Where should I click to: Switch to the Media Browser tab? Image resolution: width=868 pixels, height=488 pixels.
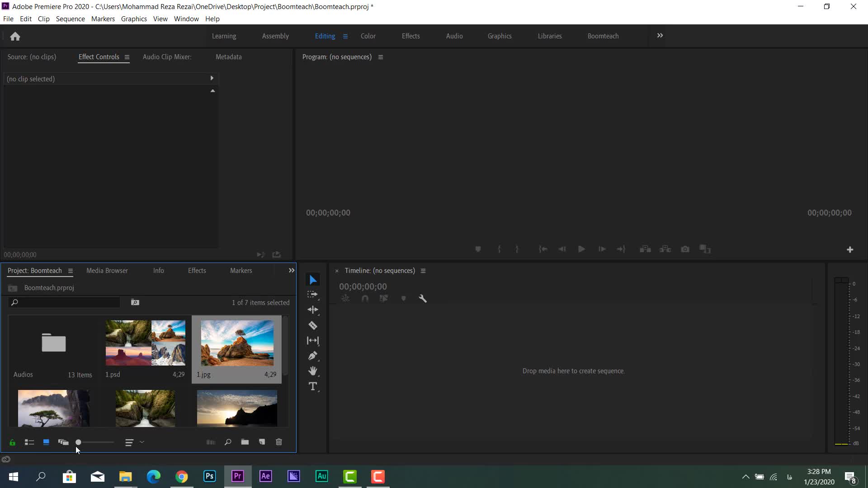107,271
